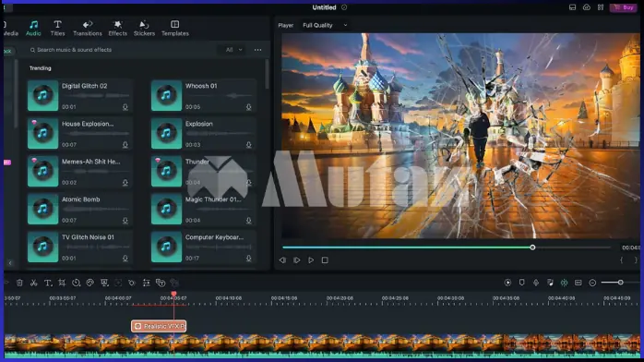Click the audio list vertical scrollbar
The width and height of the screenshot is (644, 362).
pyautogui.click(x=267, y=74)
